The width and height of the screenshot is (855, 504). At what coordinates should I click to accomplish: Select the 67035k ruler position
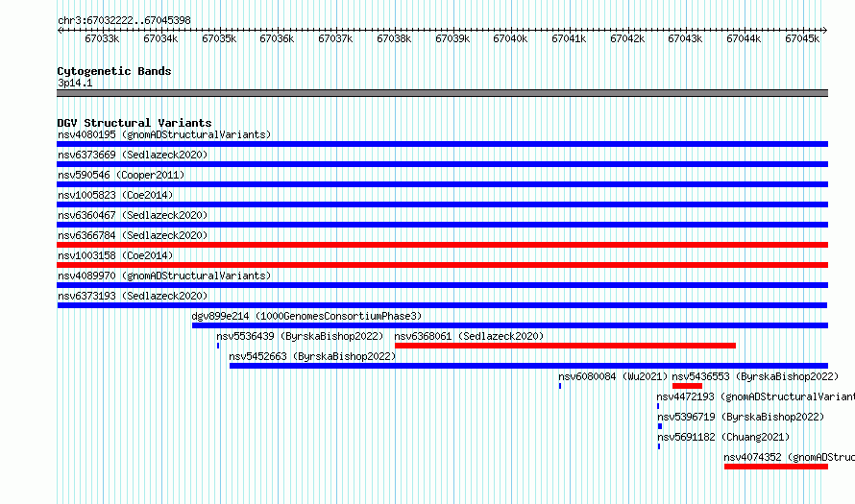coord(219,38)
